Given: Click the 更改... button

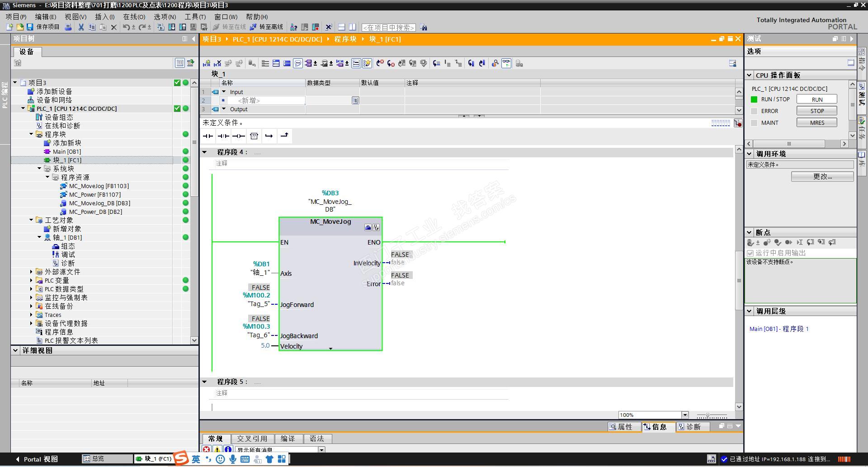Looking at the screenshot, I should tap(822, 177).
